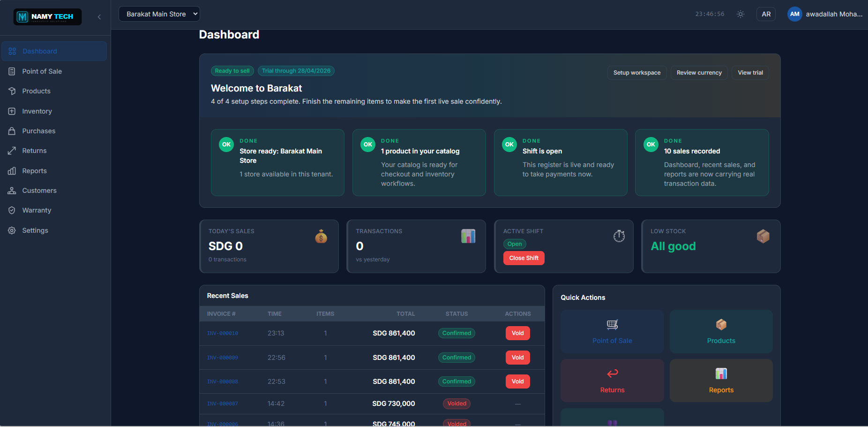868x427 pixels.
Task: Click the Inventory plus-box icon
Action: coord(12,111)
